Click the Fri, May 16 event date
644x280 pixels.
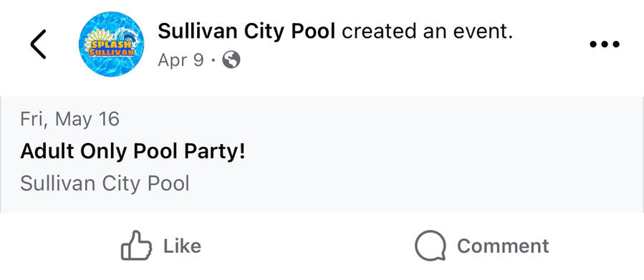(69, 120)
